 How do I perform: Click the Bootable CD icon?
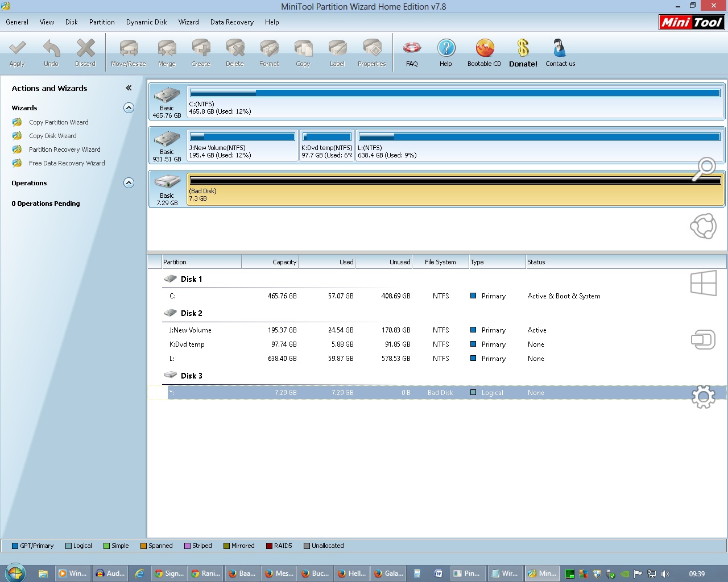point(485,48)
